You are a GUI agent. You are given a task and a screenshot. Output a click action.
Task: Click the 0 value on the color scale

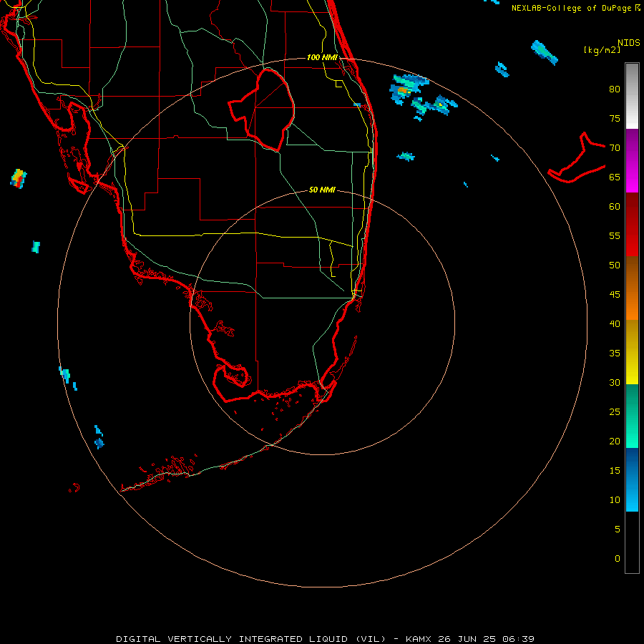coord(618,559)
